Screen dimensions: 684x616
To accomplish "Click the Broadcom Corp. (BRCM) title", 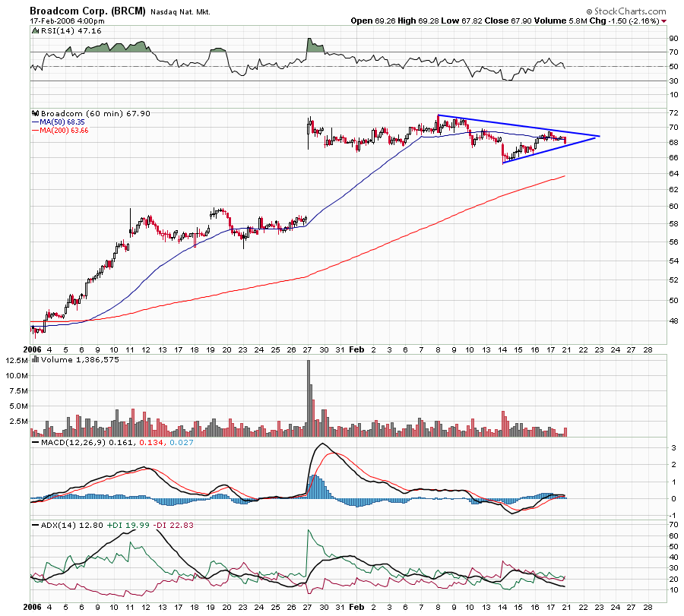I will 87,11.
